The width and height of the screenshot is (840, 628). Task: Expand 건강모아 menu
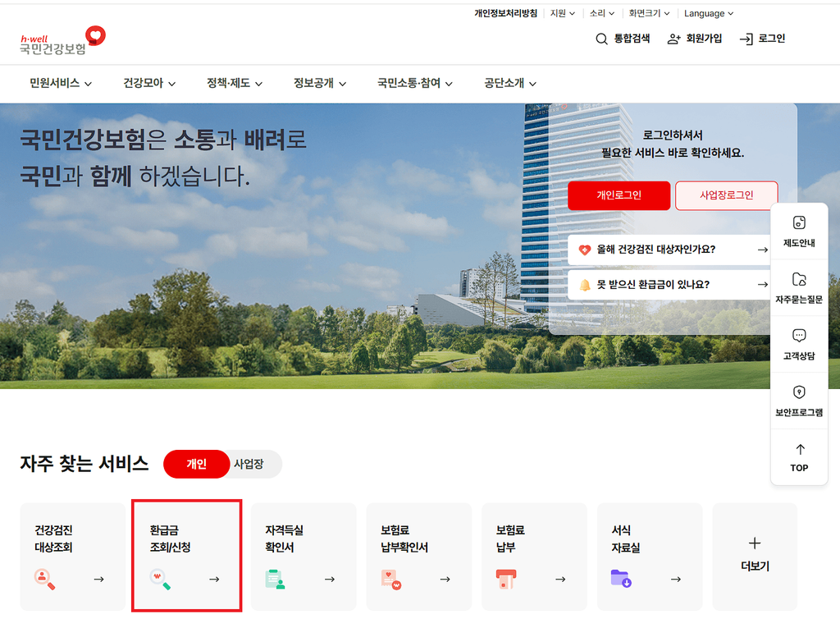coord(149,83)
